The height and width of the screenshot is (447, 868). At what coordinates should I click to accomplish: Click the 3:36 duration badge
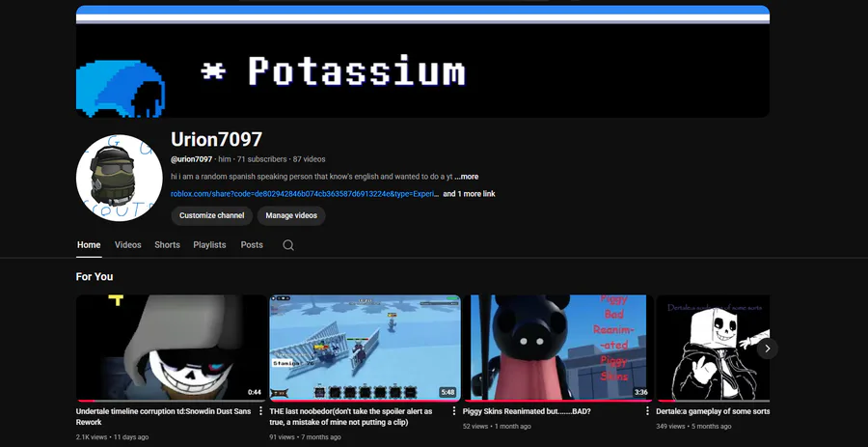click(641, 392)
